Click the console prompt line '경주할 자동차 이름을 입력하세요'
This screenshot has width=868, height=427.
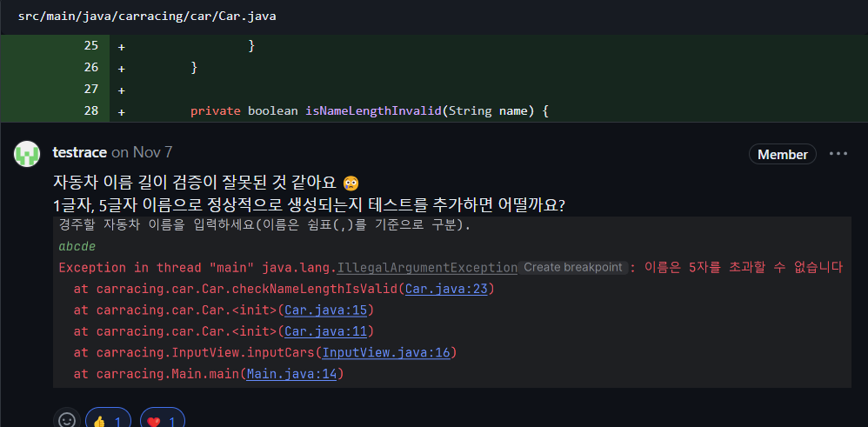click(x=264, y=225)
